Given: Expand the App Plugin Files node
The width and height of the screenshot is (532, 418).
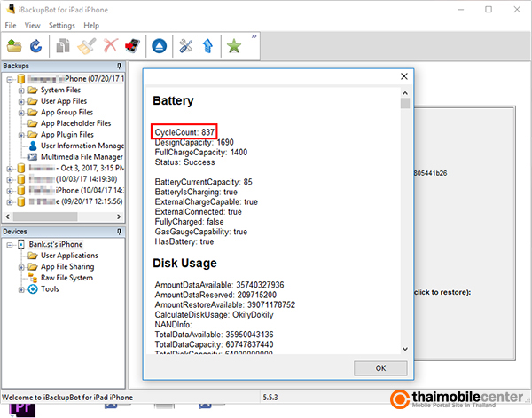Looking at the screenshot, I should pyautogui.click(x=21, y=135).
